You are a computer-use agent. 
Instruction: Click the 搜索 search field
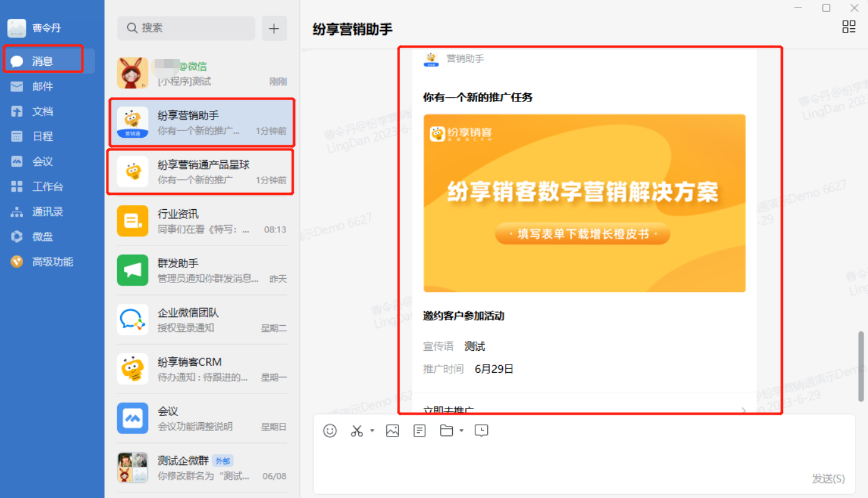click(187, 28)
